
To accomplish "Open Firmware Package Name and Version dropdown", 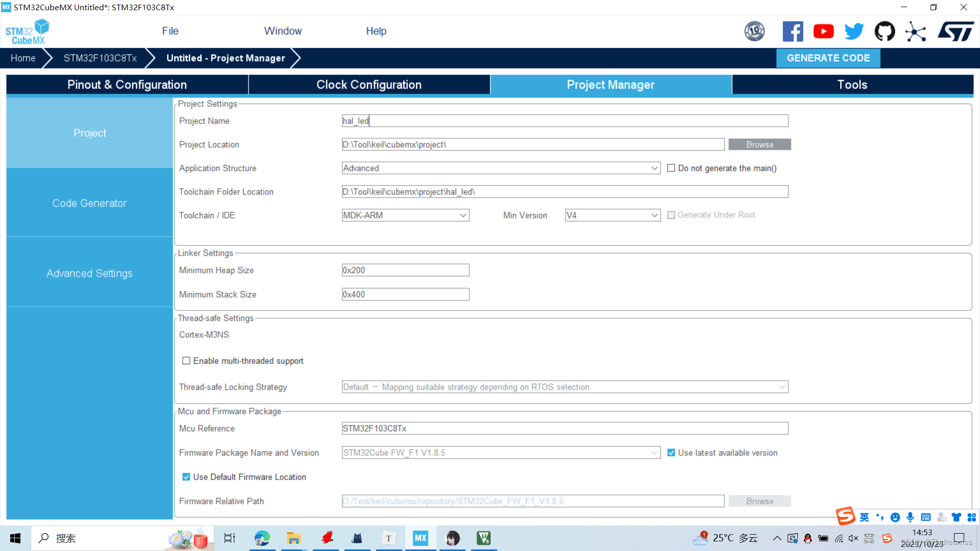I will (x=501, y=453).
